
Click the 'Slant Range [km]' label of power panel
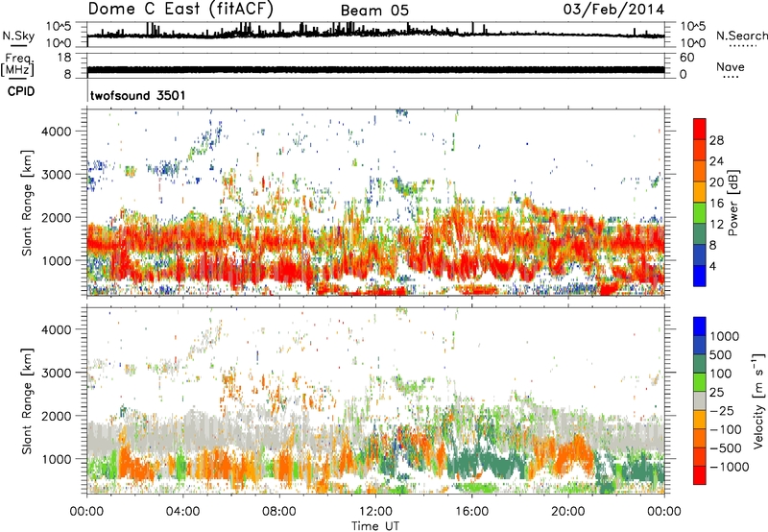[27, 204]
